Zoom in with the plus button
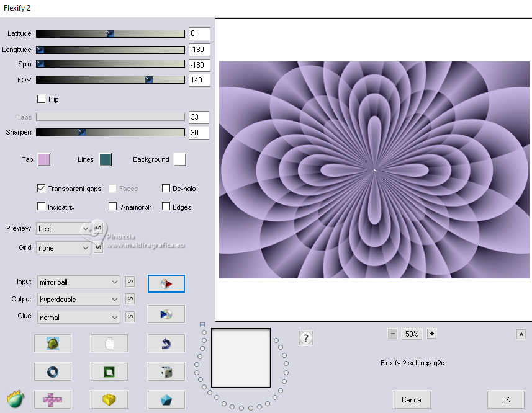 (x=431, y=334)
